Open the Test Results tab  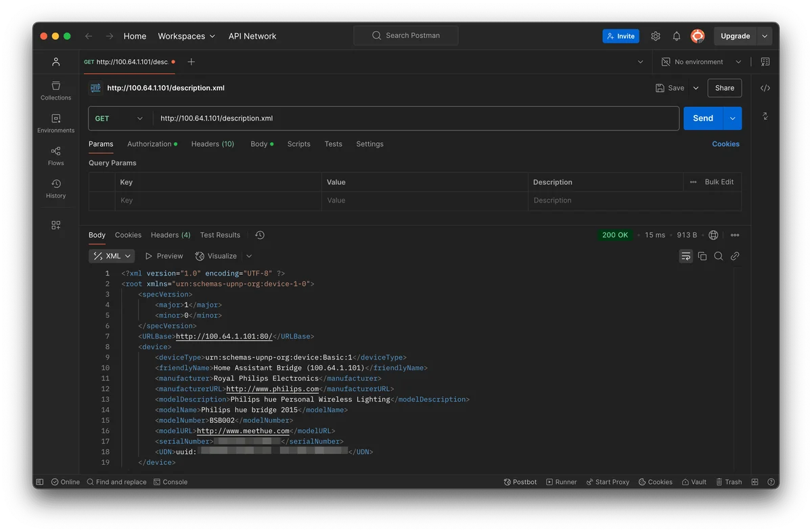(x=220, y=235)
